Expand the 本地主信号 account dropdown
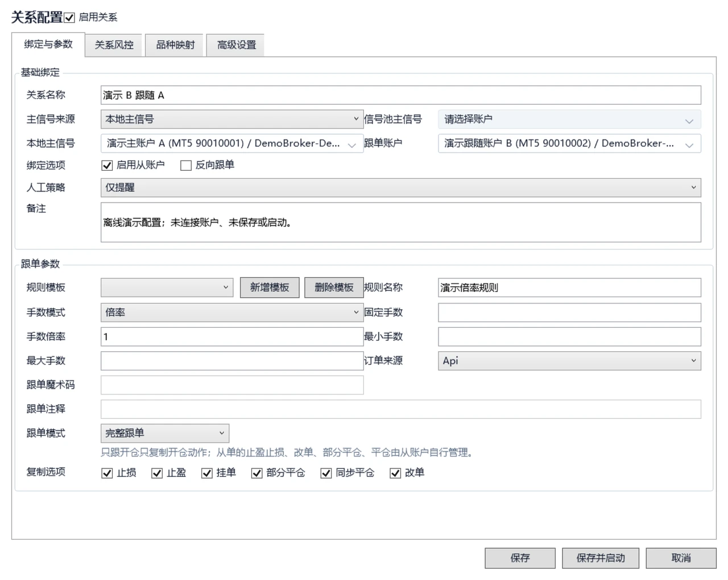Screen dimensions: 728x580 pos(232,143)
